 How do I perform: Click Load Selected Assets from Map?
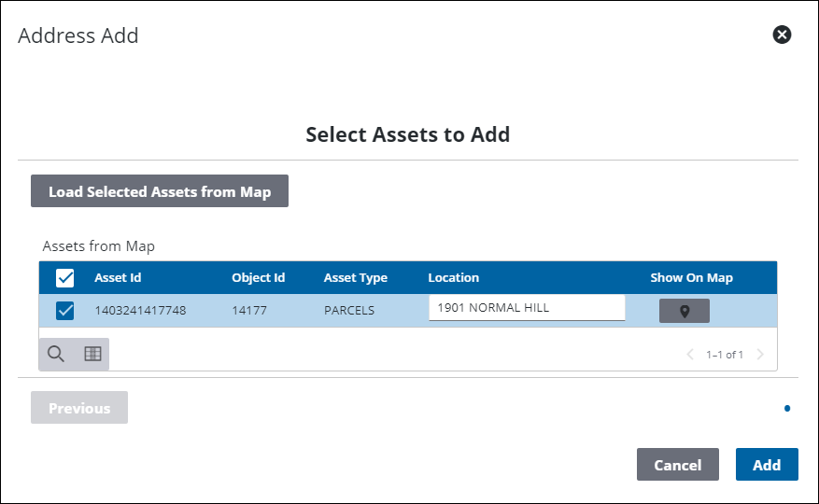point(160,191)
